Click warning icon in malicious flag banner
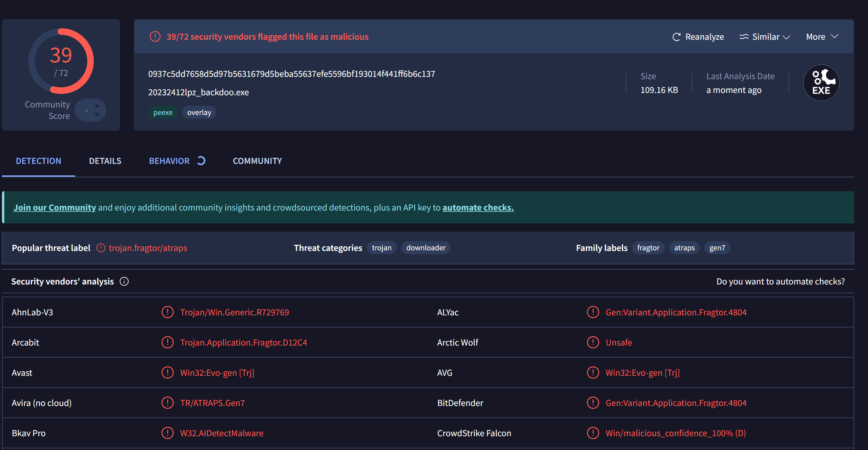 pos(155,36)
